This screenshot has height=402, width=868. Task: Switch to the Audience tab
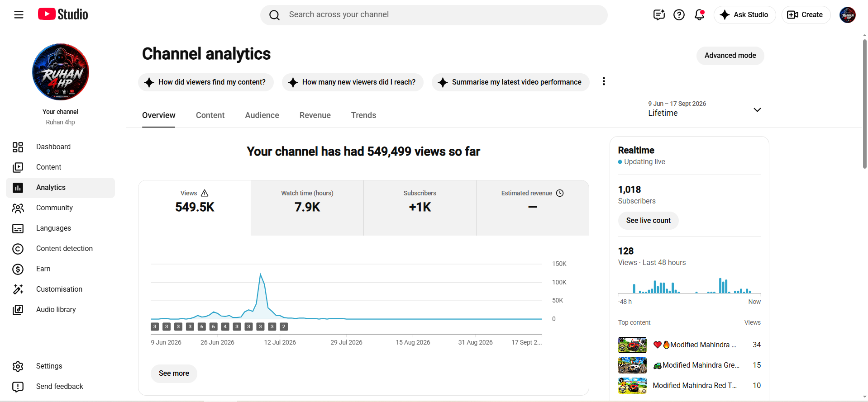[x=262, y=115]
